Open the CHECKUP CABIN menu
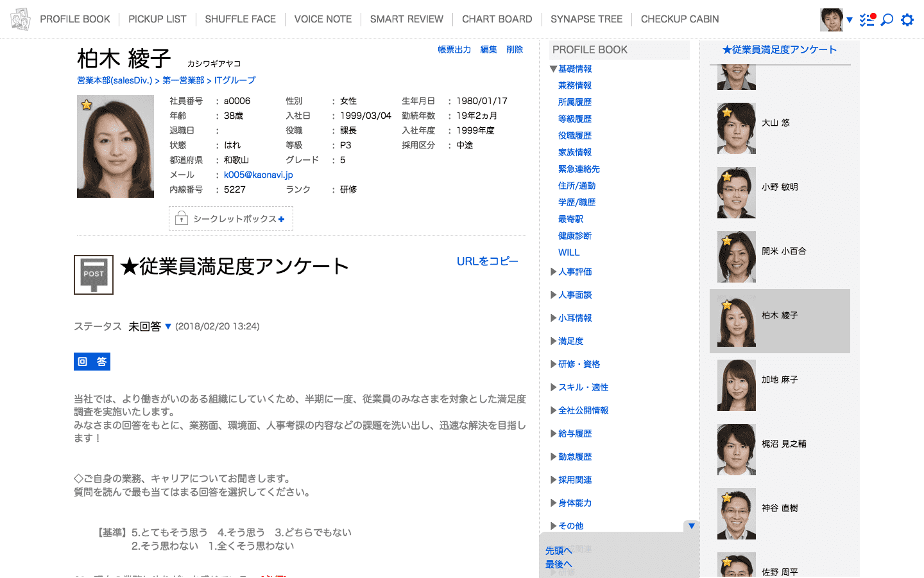The height and width of the screenshot is (578, 924). (x=680, y=19)
